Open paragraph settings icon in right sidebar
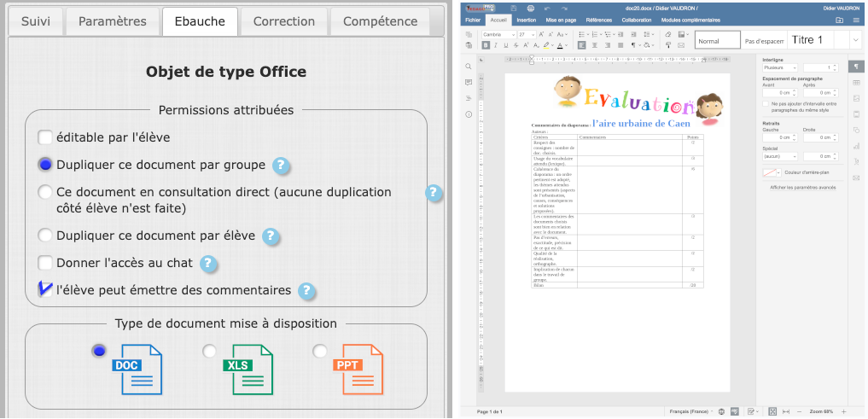868x419 pixels. click(x=856, y=67)
